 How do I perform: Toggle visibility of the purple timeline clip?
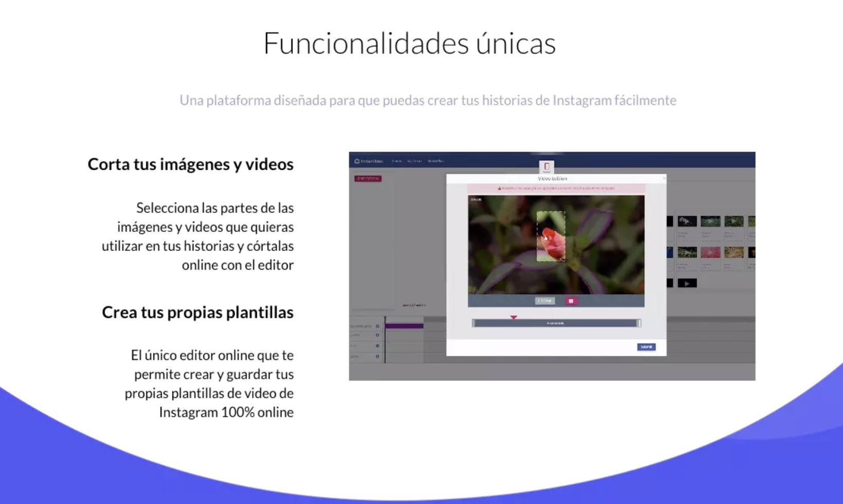point(404,326)
